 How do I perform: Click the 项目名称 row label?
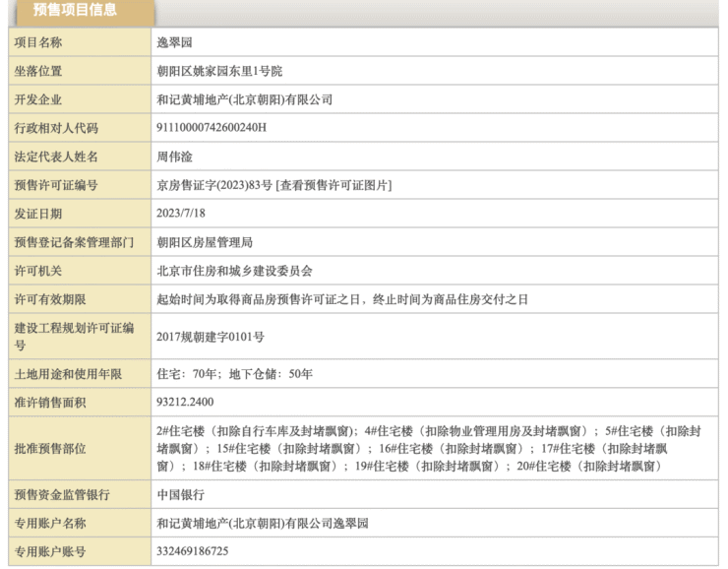(x=38, y=42)
